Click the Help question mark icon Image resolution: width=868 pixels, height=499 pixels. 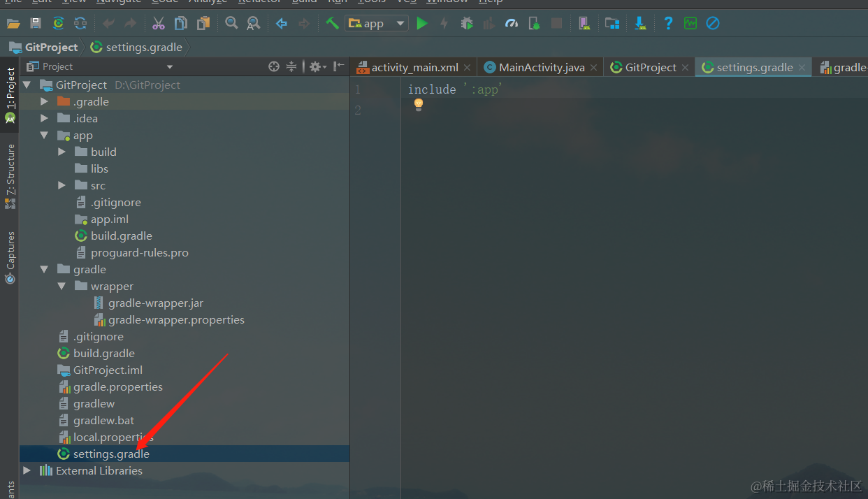tap(668, 24)
